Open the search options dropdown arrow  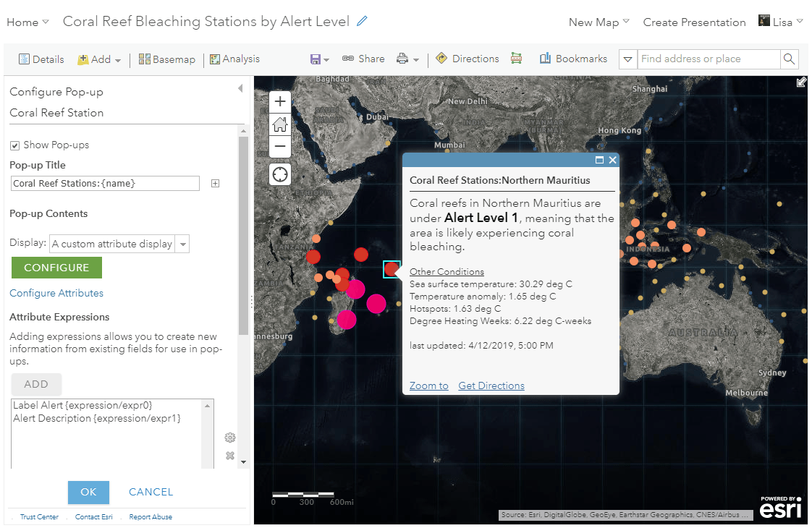pyautogui.click(x=627, y=59)
